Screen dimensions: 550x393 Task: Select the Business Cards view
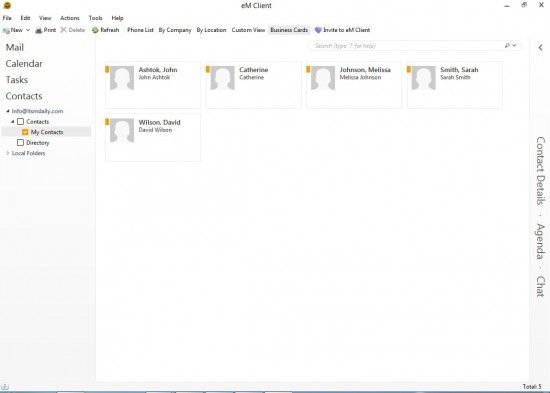pyautogui.click(x=289, y=30)
